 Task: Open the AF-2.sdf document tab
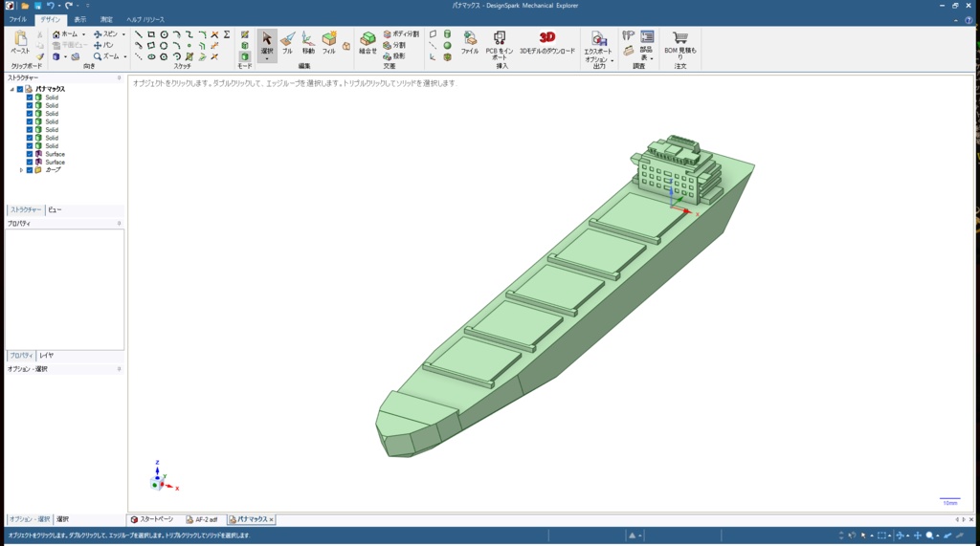(202, 520)
